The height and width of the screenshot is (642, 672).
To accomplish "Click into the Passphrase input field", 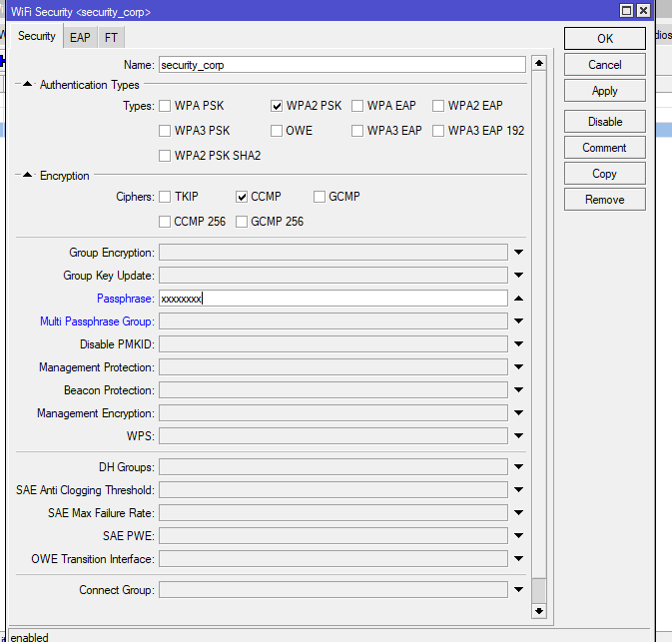I will click(x=334, y=299).
